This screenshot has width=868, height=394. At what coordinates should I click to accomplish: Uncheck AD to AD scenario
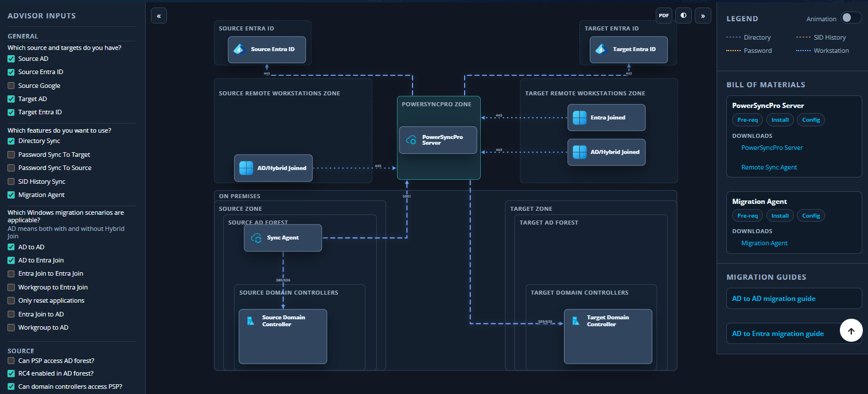(x=11, y=247)
